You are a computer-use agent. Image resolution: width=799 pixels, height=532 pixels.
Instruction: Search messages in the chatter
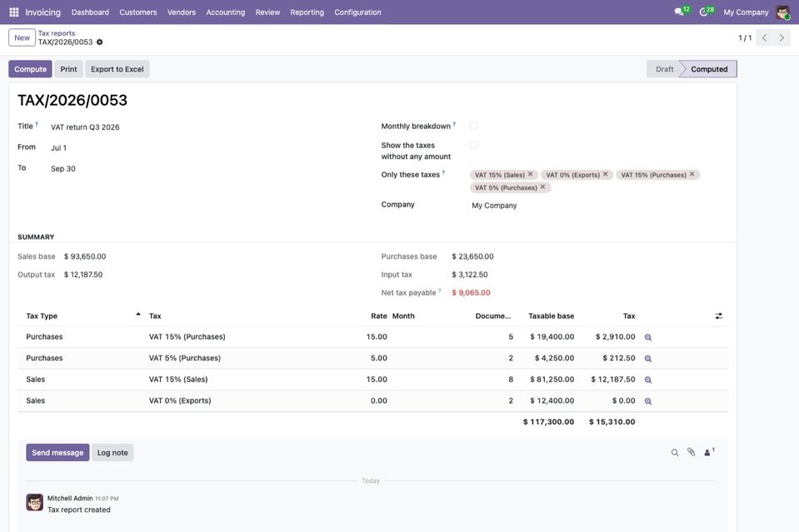pyautogui.click(x=675, y=453)
